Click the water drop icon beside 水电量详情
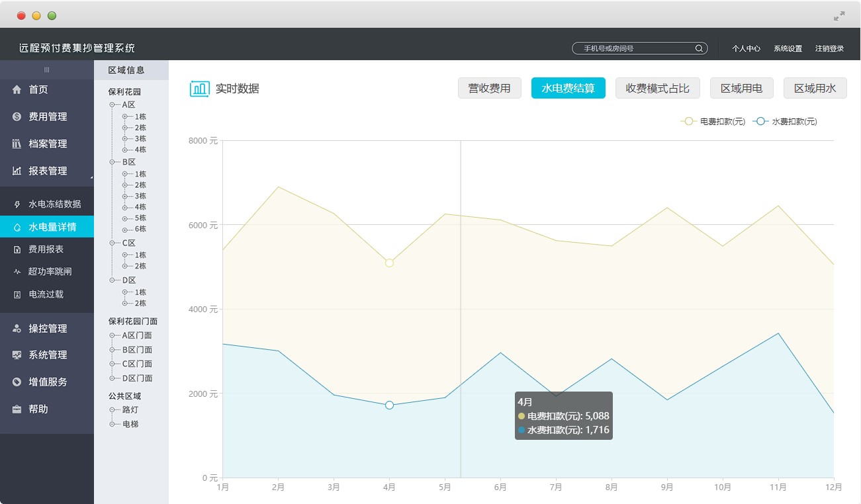The image size is (861, 504). (x=17, y=227)
